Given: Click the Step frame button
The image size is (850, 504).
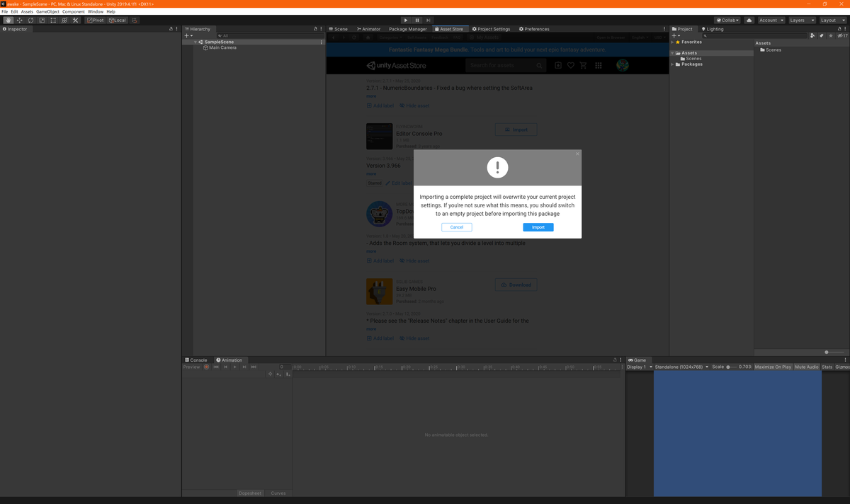Looking at the screenshot, I should [x=429, y=21].
